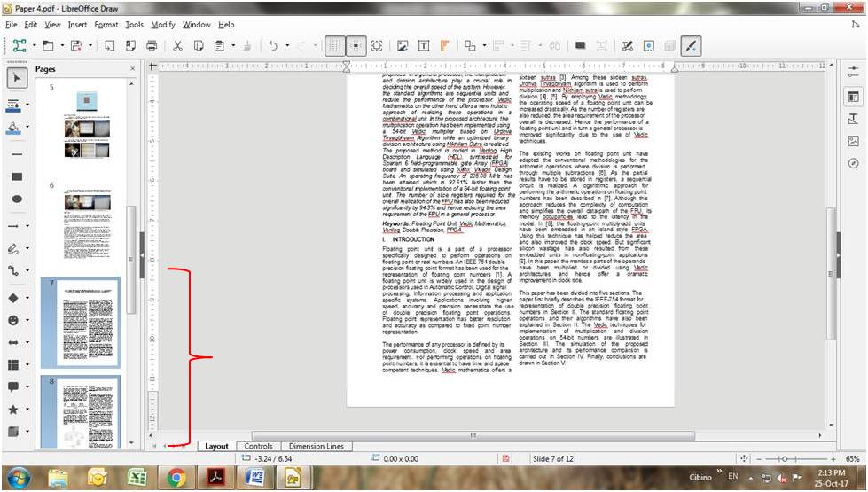This screenshot has height=492, width=868.
Task: Toggle Glue Points mode
Action: 649,46
